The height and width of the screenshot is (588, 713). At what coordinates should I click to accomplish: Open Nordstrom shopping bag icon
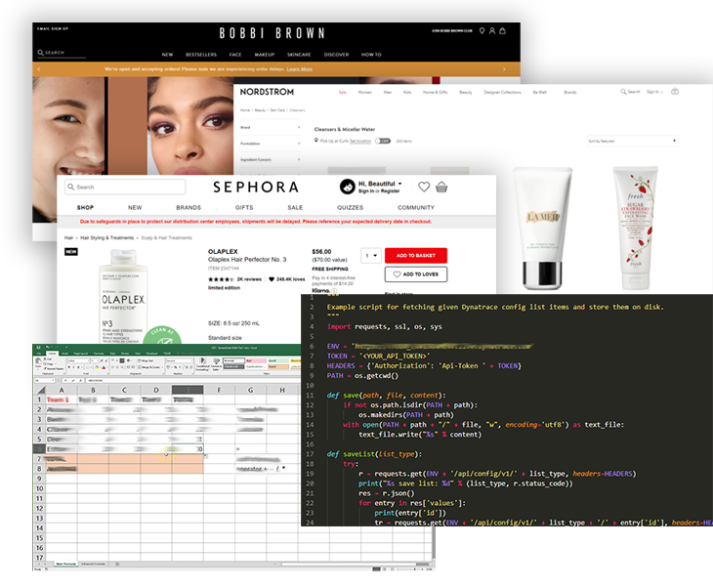tap(675, 92)
